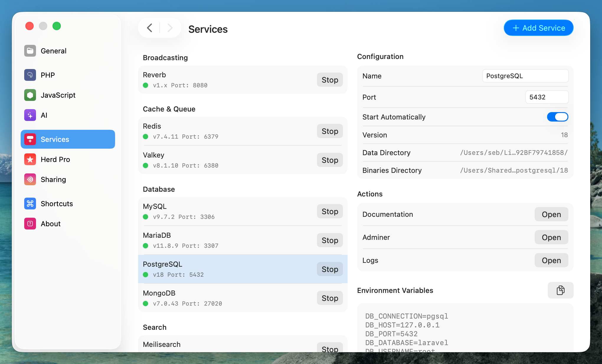This screenshot has width=602, height=364.
Task: Select the PHP sidebar icon
Action: 30,75
